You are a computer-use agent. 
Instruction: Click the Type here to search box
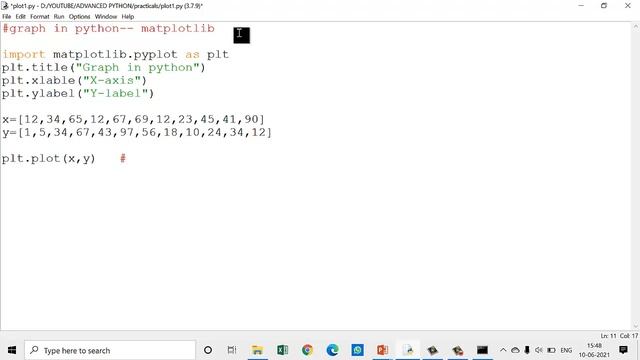110,350
